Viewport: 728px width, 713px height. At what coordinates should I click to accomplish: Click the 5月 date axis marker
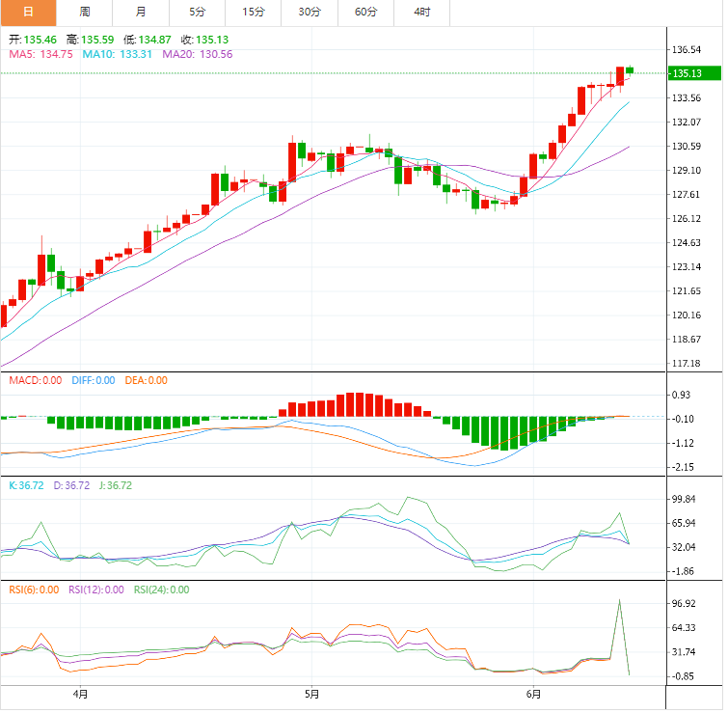pyautogui.click(x=310, y=694)
